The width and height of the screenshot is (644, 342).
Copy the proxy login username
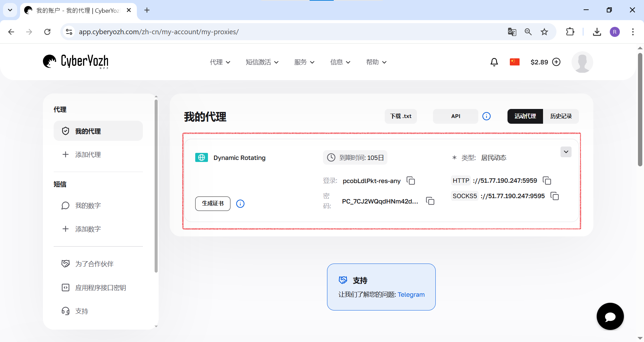point(411,181)
